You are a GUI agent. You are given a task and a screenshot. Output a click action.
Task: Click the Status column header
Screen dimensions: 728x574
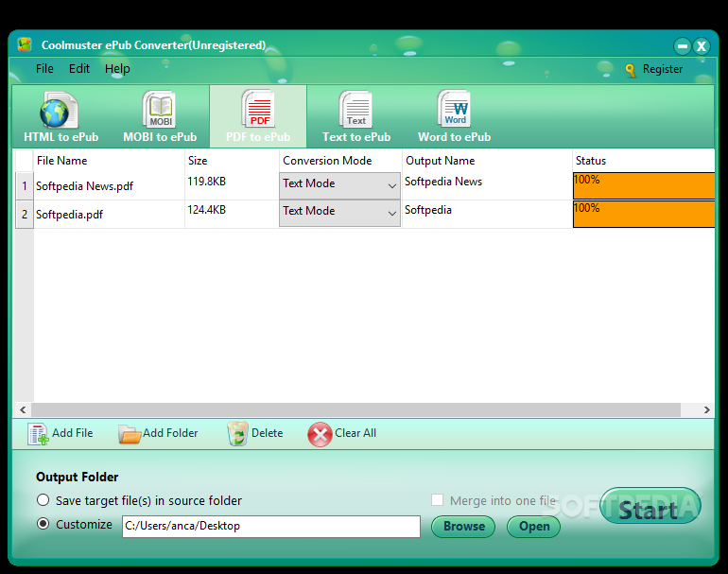coord(644,161)
